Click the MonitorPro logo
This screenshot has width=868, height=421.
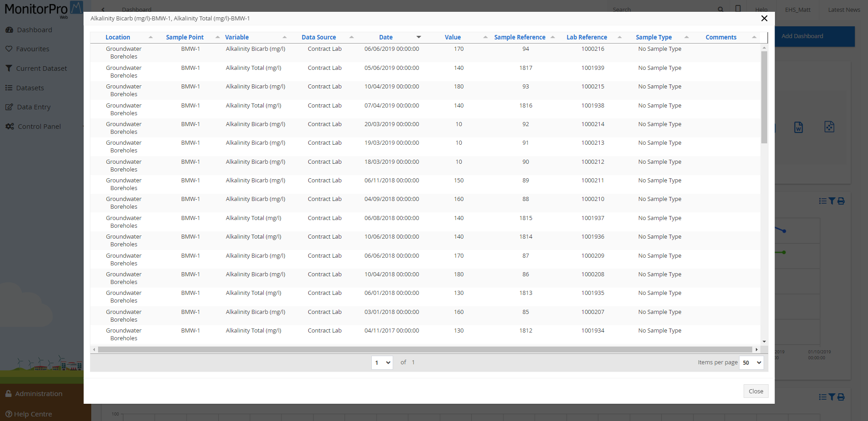click(x=43, y=9)
